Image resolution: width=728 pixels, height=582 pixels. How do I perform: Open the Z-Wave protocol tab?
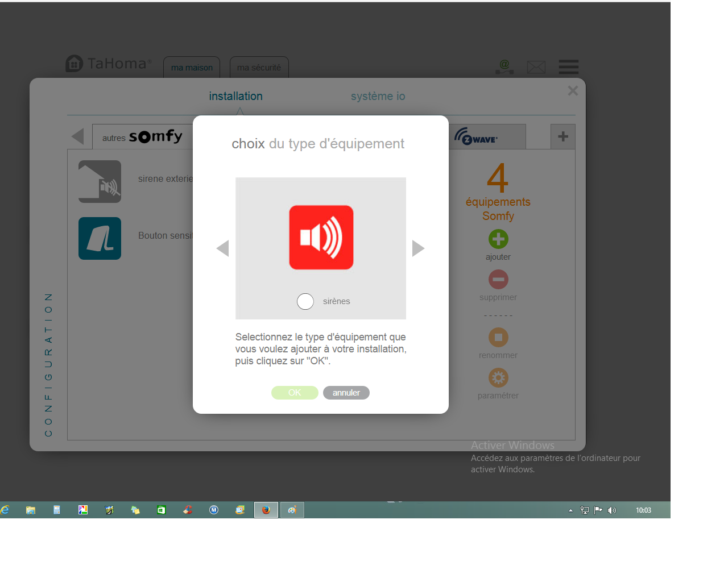pos(486,137)
